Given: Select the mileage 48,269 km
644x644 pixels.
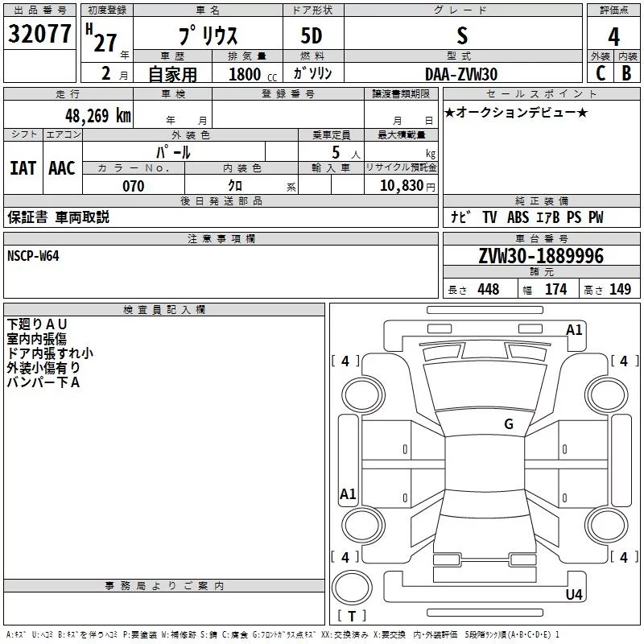Looking at the screenshot, I should click(x=97, y=116).
